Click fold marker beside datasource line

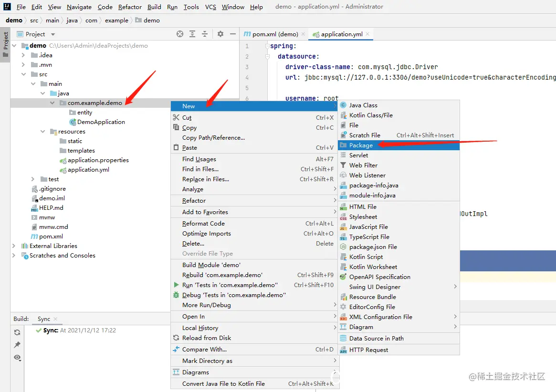[268, 56]
